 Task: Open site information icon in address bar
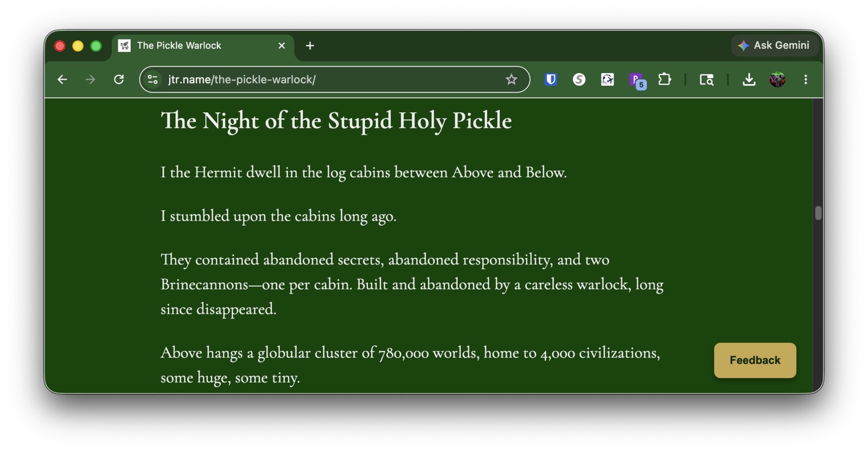[x=153, y=80]
